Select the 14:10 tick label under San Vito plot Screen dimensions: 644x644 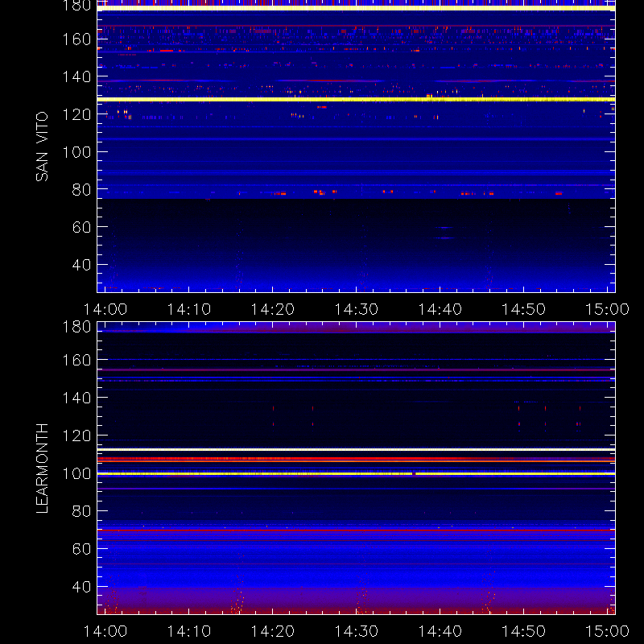pos(189,309)
